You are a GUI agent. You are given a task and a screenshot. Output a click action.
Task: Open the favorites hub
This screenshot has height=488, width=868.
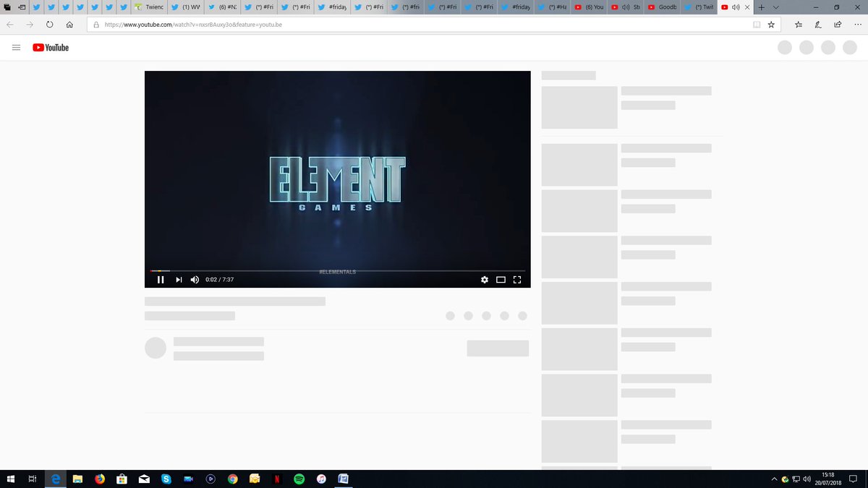click(799, 24)
